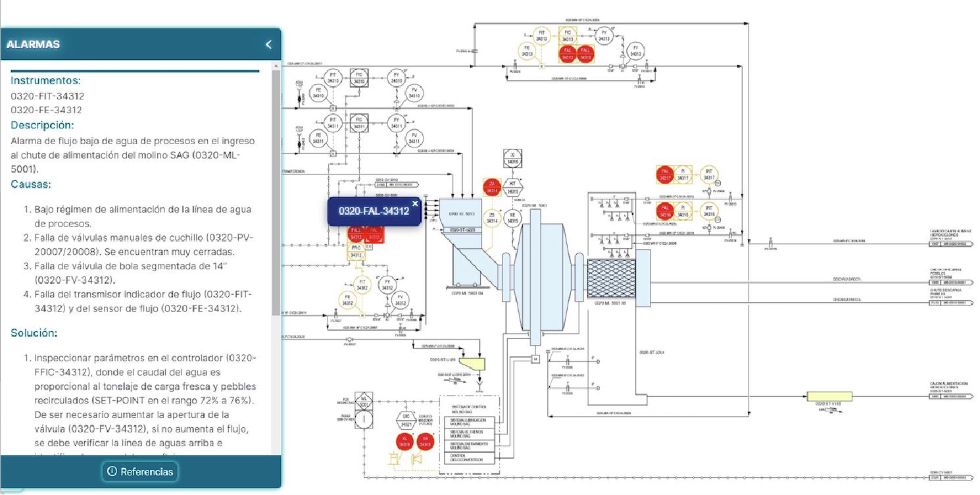
Task: Click the FV 34312 valve bubble
Action: 400,300
